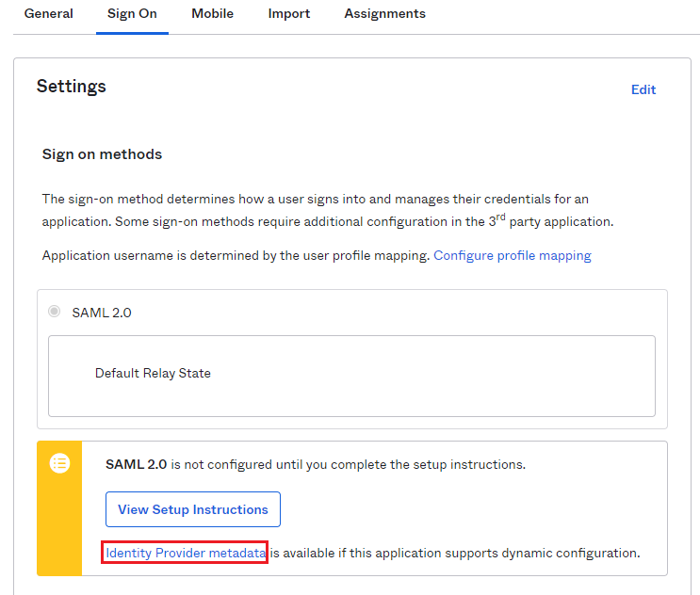Click the SAML 2.0 radio label text

click(102, 313)
